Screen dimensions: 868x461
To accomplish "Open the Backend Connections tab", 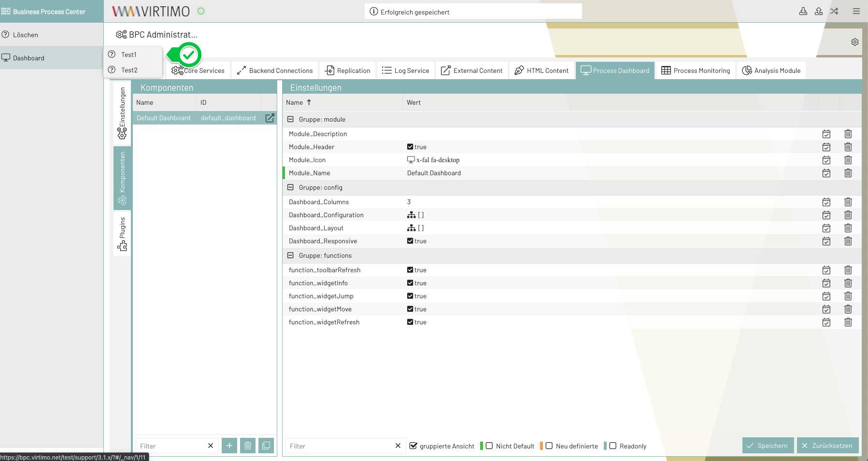I will (275, 70).
